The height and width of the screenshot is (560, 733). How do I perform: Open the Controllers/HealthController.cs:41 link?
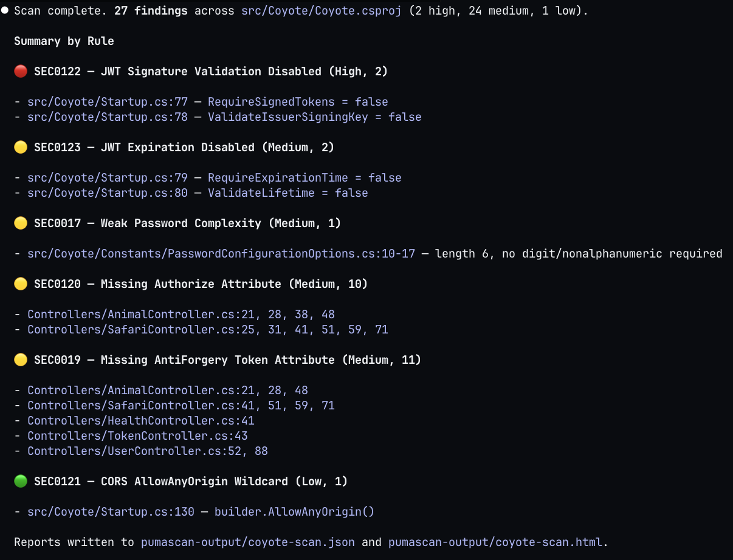(141, 421)
